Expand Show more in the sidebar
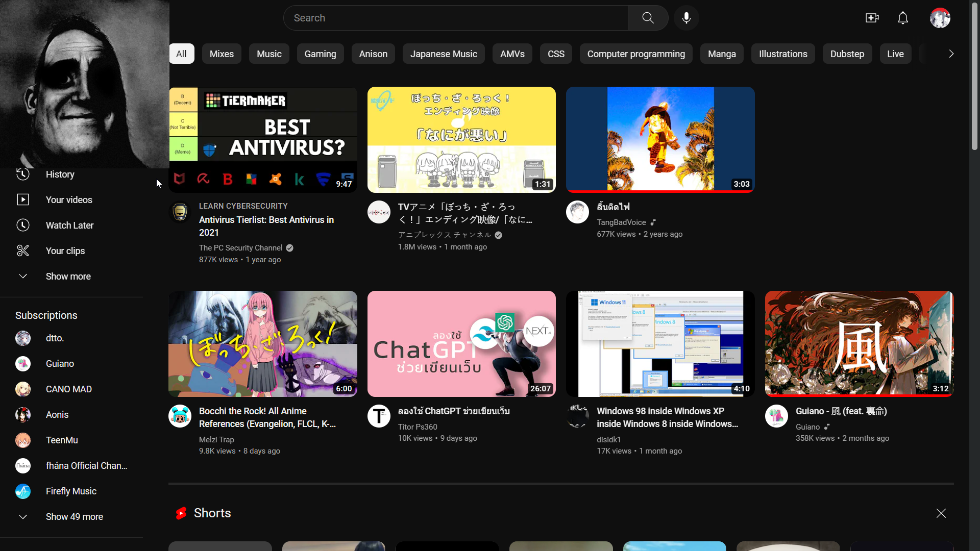 (68, 276)
